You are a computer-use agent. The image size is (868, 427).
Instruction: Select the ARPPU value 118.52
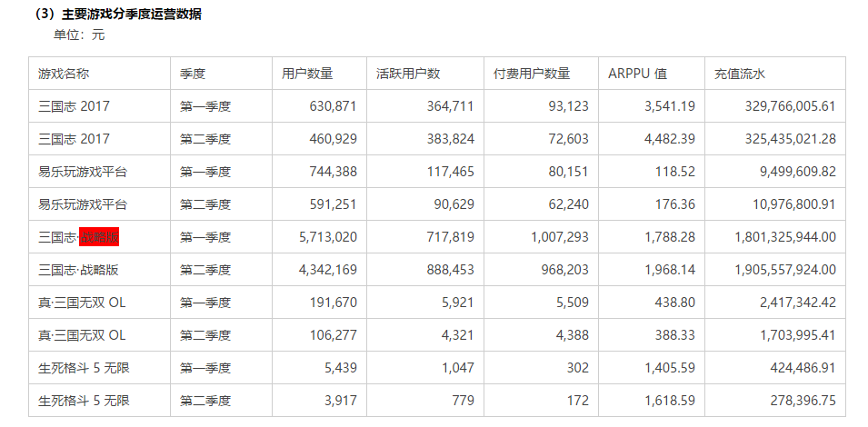click(x=677, y=172)
